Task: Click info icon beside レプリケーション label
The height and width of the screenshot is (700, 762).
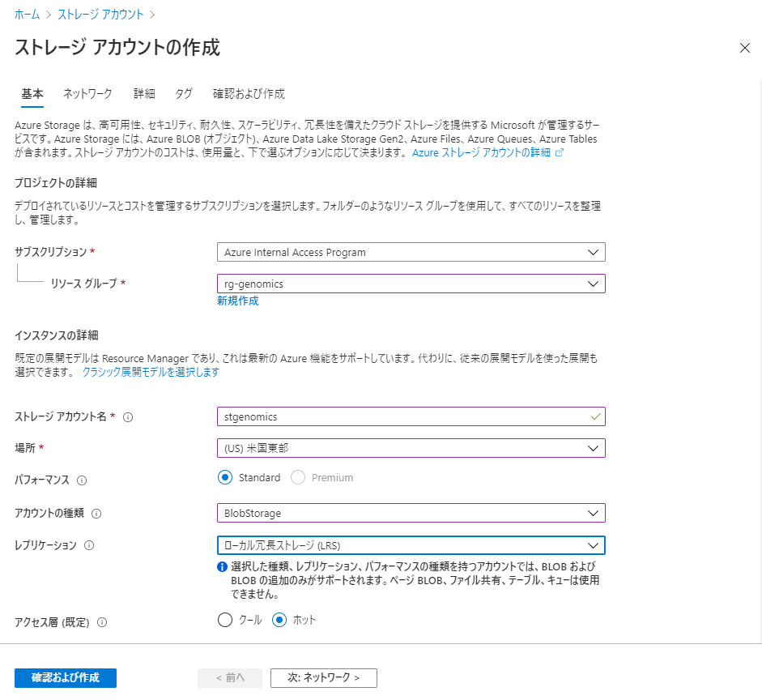Action: 89,545
